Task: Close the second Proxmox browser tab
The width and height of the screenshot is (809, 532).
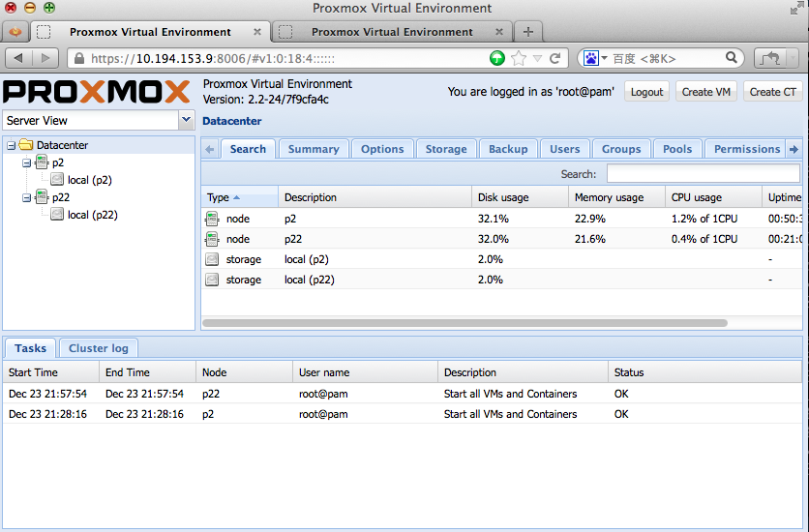Action: click(x=499, y=32)
